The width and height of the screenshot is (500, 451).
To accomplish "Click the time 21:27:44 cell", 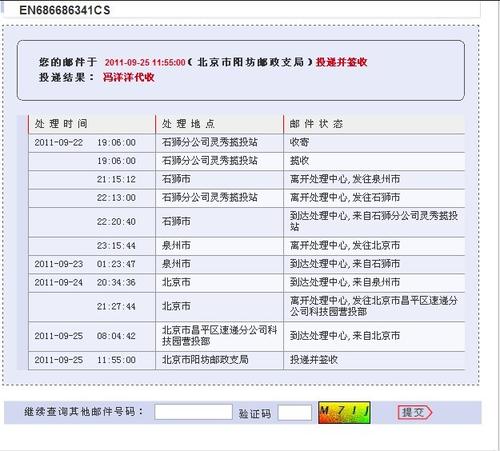I will point(116,306).
